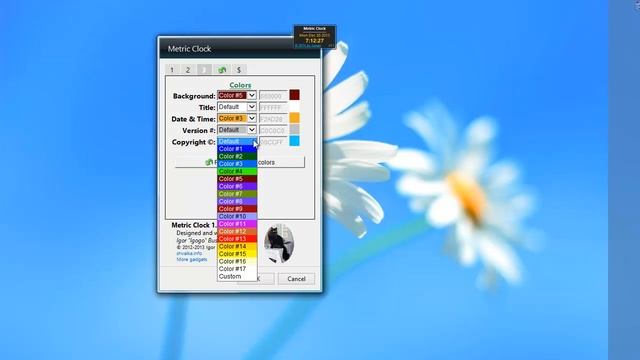Click the gadget's clock time readout
The width and height of the screenshot is (640, 360).
click(x=315, y=41)
